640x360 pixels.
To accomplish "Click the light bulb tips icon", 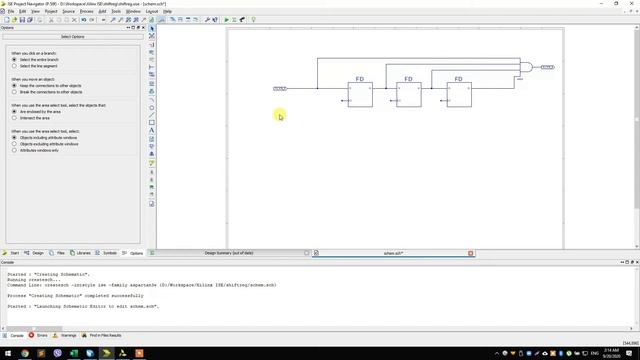I will [x=253, y=20].
